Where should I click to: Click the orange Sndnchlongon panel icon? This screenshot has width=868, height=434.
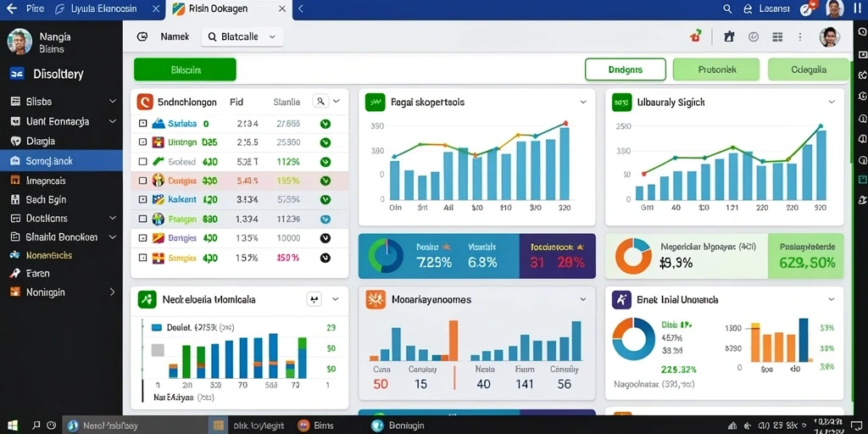pyautogui.click(x=144, y=102)
